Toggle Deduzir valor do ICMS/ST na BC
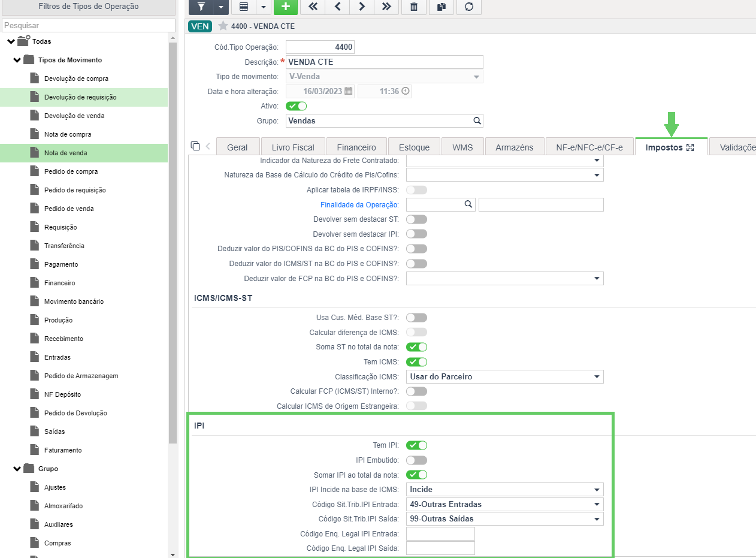This screenshot has height=558, width=756. [416, 264]
